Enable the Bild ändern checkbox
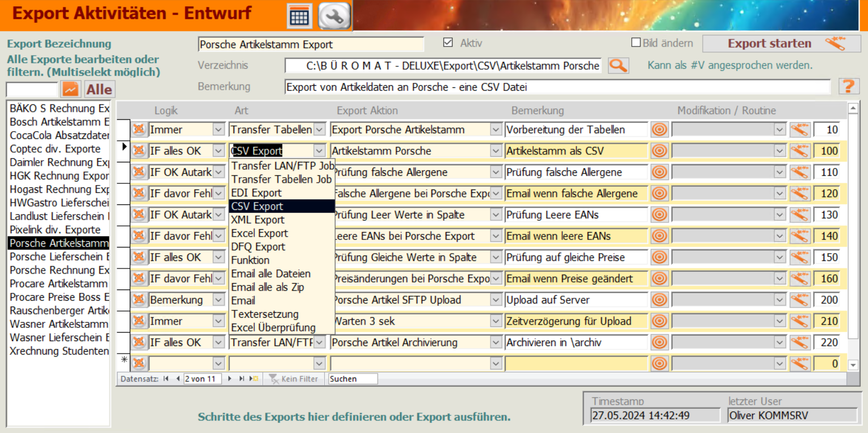The width and height of the screenshot is (868, 433). [636, 43]
